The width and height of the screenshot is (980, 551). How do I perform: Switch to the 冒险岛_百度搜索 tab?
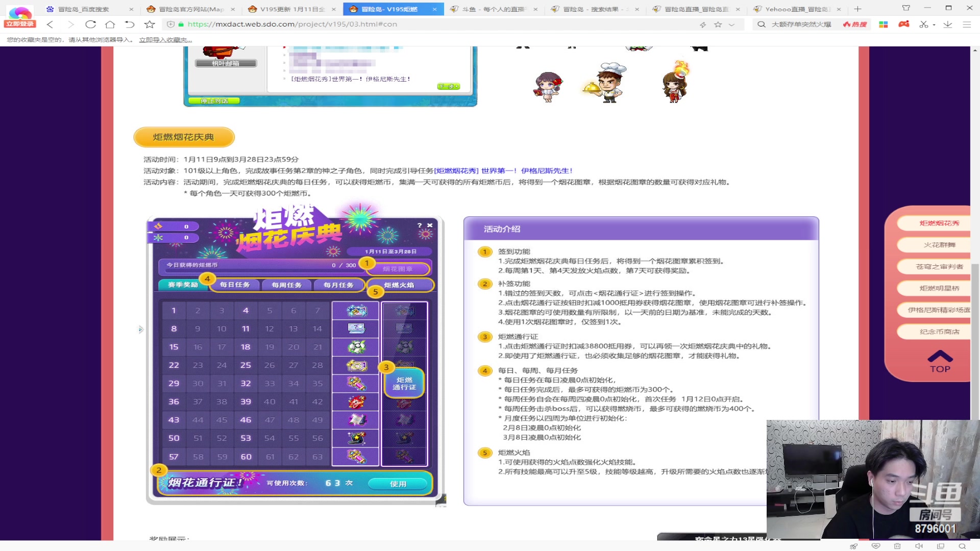click(83, 9)
